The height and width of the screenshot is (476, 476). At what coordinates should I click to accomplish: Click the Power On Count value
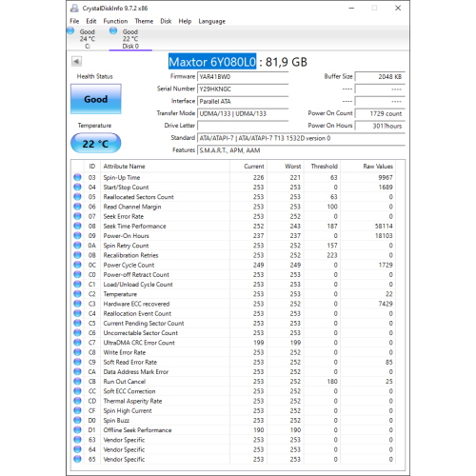coord(380,113)
